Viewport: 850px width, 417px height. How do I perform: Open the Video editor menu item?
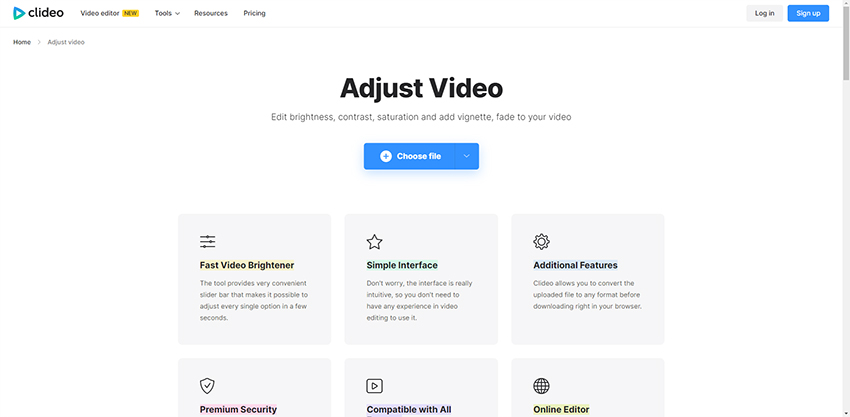coord(100,13)
